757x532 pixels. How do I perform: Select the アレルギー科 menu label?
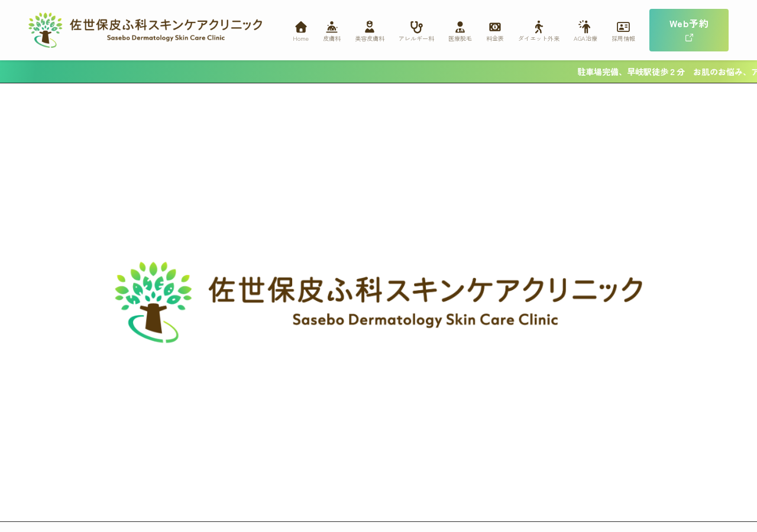coord(416,39)
